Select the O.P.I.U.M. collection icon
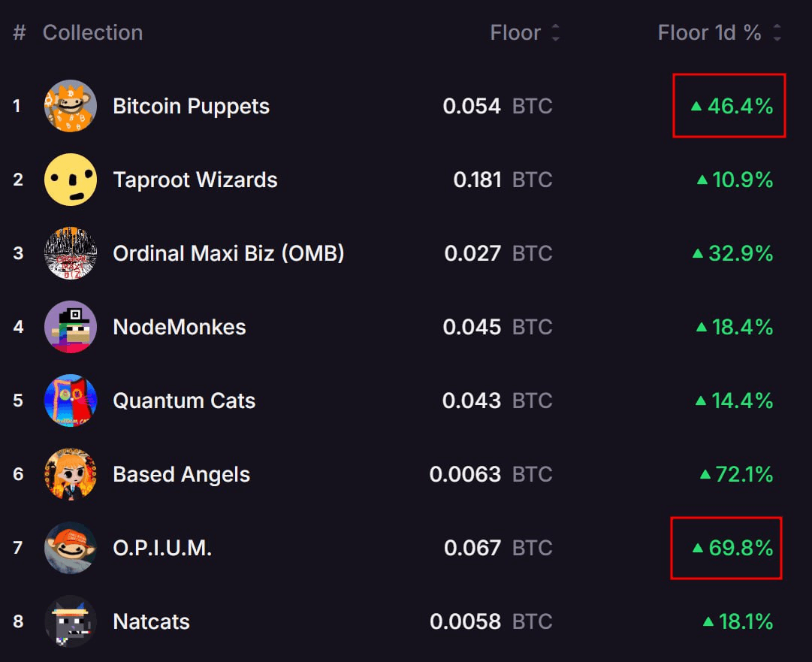 (x=71, y=548)
